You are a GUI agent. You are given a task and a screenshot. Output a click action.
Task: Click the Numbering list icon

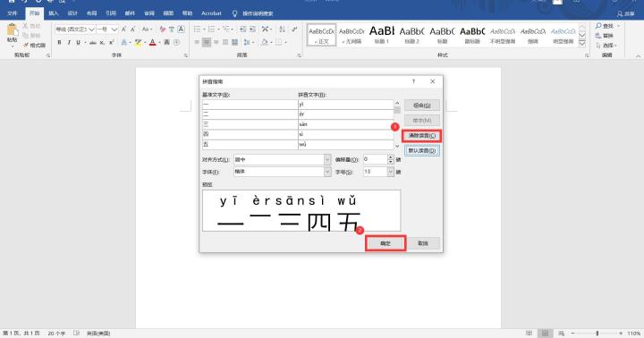pyautogui.click(x=212, y=30)
